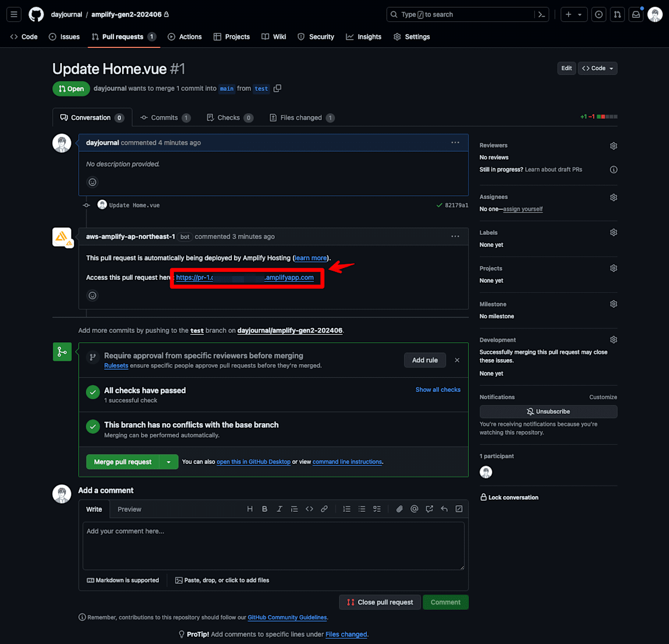Screen dimensions: 669x644
Task: Open the Milestone settings gear
Action: point(613,304)
